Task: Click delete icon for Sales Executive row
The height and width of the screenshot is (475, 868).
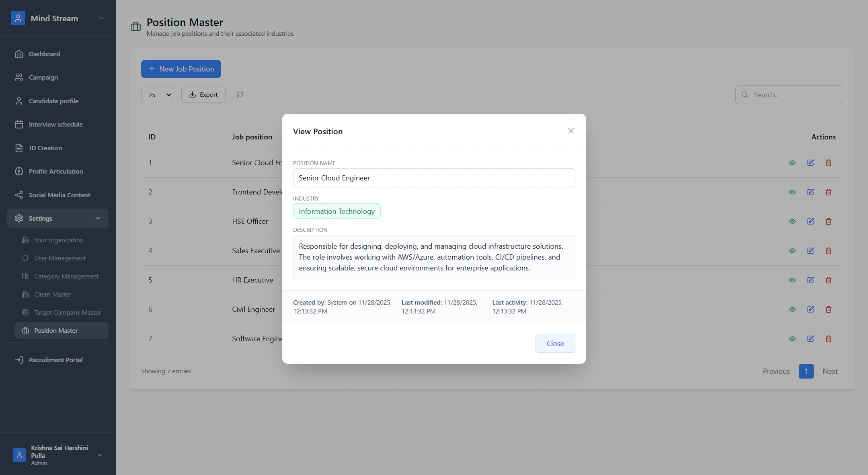Action: tap(829, 251)
